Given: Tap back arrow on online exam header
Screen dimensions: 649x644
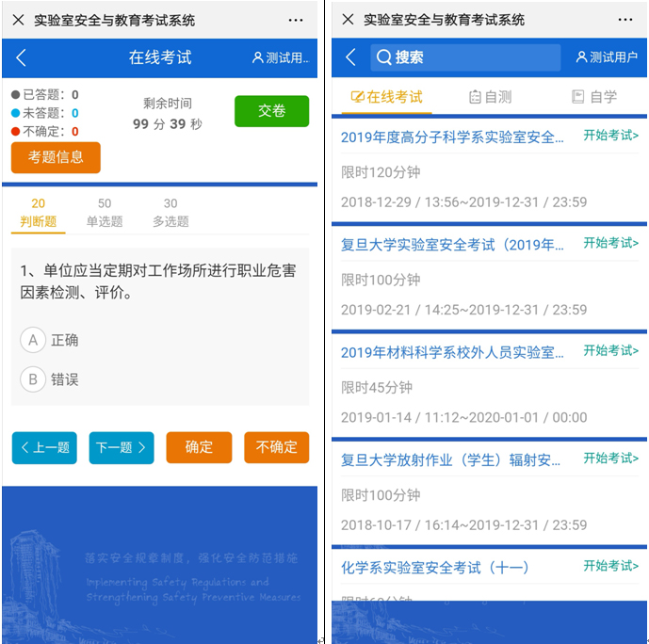Looking at the screenshot, I should click(21, 57).
